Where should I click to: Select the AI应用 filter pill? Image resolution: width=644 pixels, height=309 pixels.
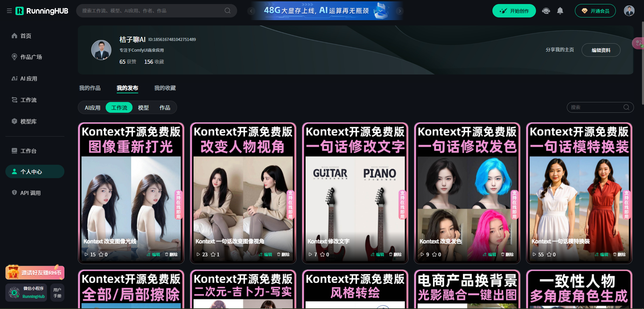click(x=93, y=108)
